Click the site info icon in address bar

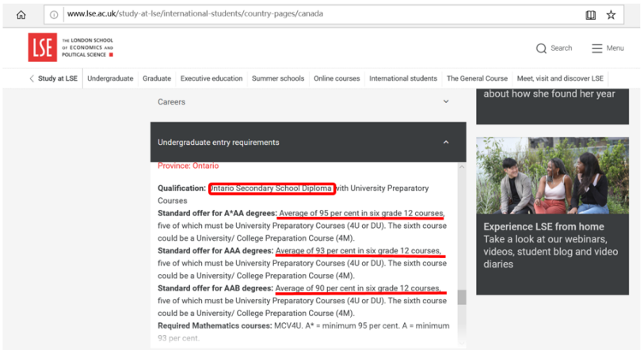(54, 14)
